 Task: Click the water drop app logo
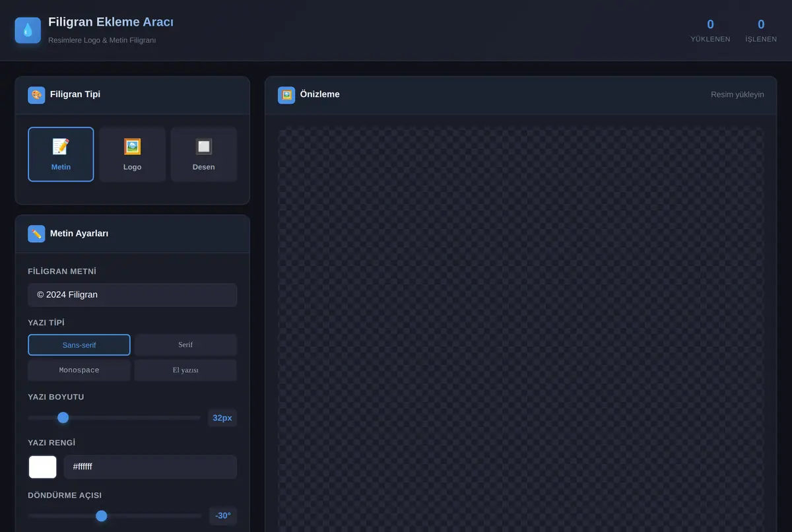click(x=28, y=30)
